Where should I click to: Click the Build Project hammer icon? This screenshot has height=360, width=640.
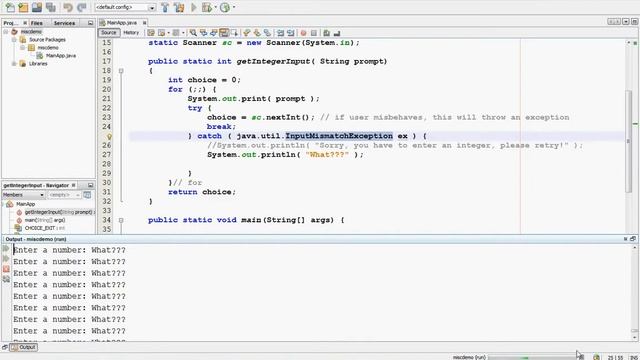click(x=165, y=7)
